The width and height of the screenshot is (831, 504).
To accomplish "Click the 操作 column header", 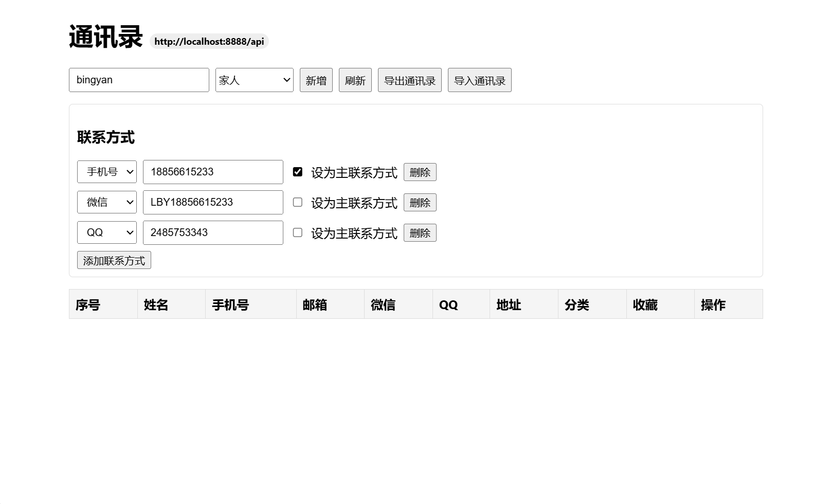I will tap(729, 304).
